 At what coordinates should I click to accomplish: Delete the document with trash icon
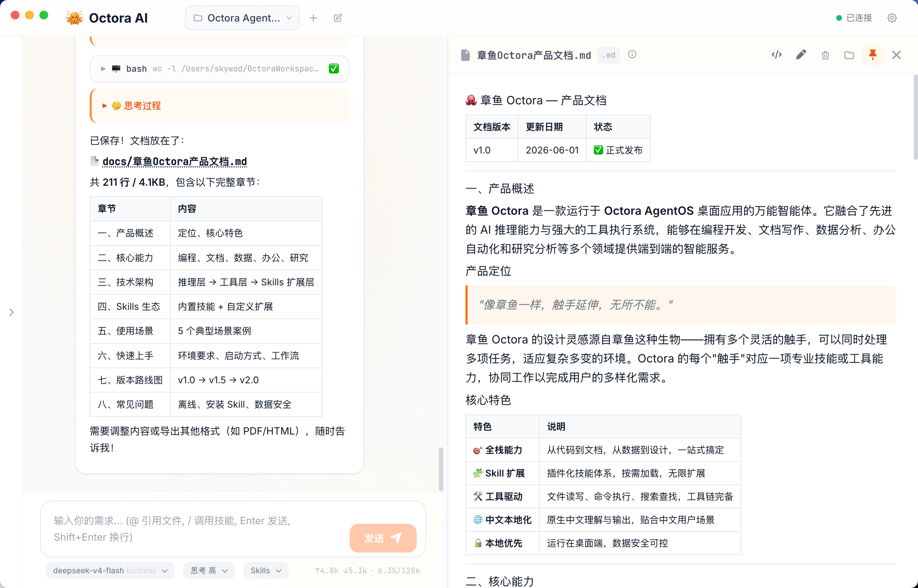825,55
